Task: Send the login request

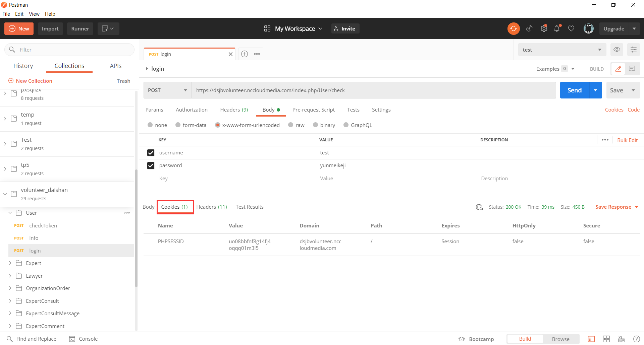Action: (x=575, y=90)
